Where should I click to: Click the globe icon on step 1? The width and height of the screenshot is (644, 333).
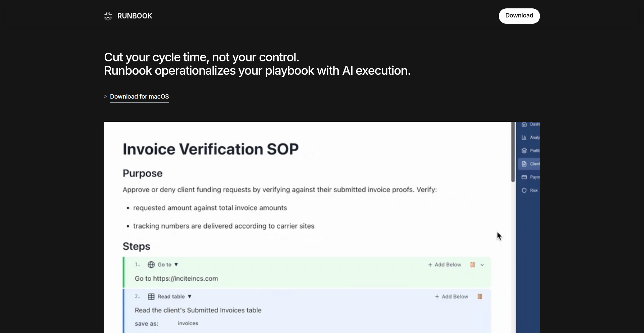pos(151,265)
